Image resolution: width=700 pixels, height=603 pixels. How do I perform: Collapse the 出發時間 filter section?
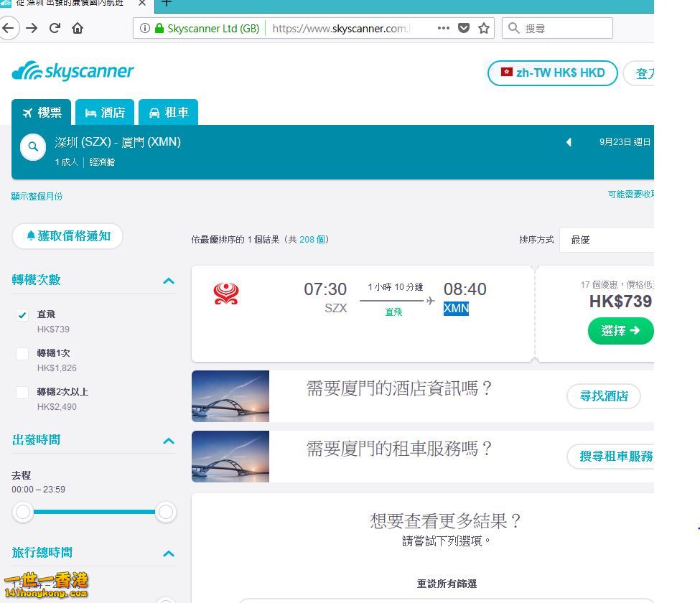[x=169, y=441]
